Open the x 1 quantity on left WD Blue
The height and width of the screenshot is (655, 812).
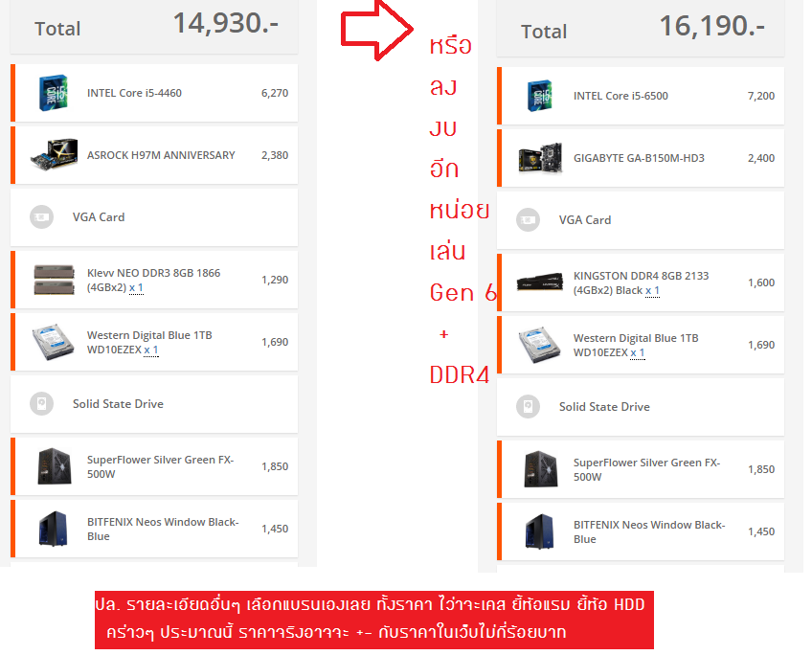[150, 350]
